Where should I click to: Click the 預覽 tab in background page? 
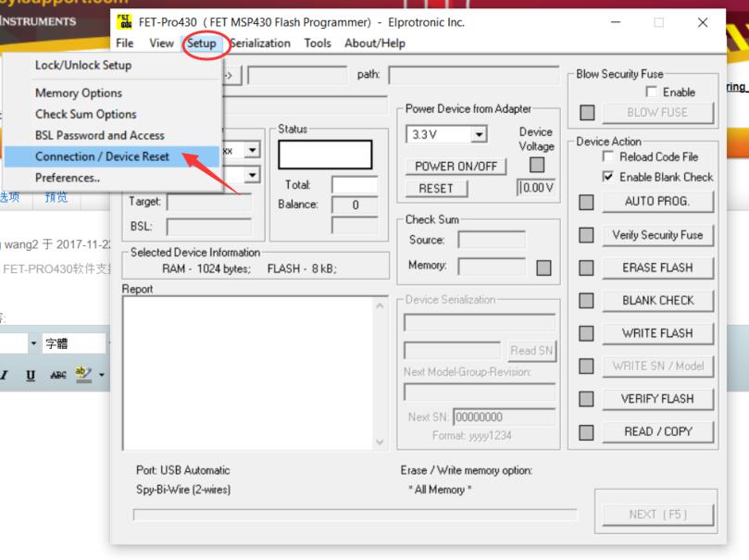point(56,196)
